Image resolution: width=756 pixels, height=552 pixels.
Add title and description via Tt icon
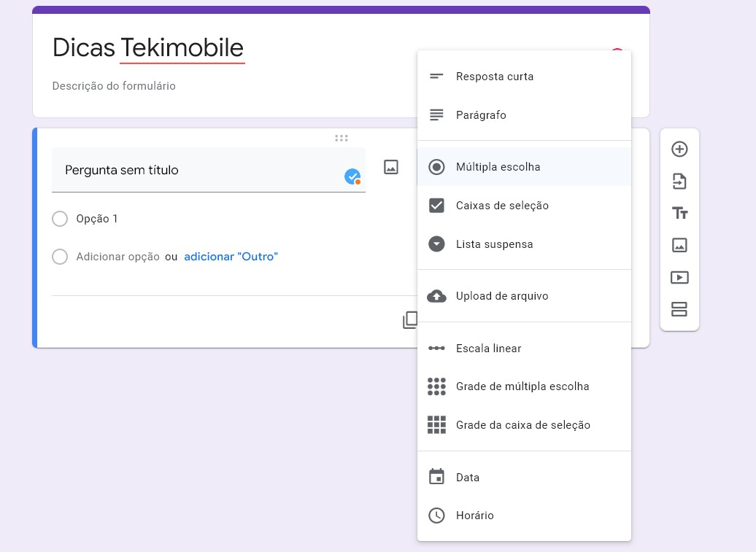point(680,213)
